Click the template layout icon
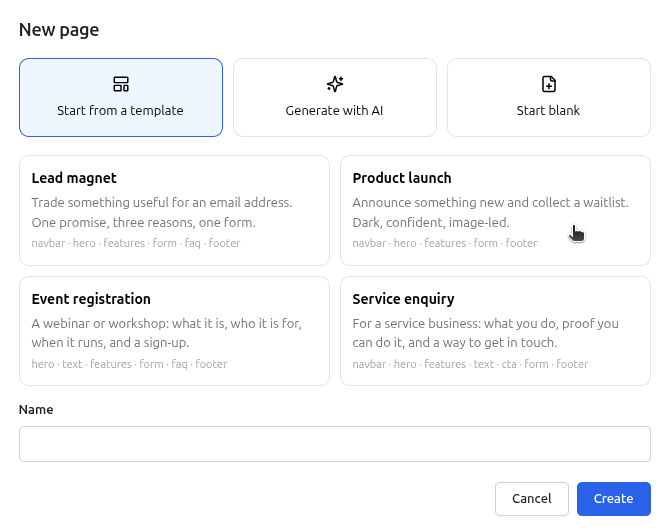 (x=121, y=84)
